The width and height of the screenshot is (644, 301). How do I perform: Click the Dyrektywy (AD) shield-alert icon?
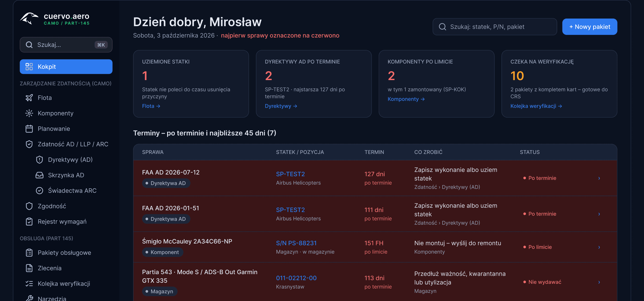pos(39,160)
